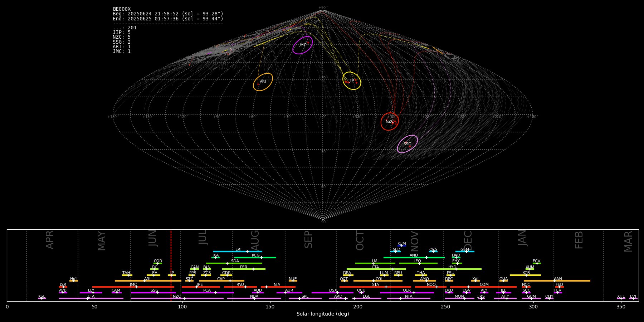
Task: Click the HYD shower bar in the timeline
Action: pyautogui.click(x=453, y=269)
